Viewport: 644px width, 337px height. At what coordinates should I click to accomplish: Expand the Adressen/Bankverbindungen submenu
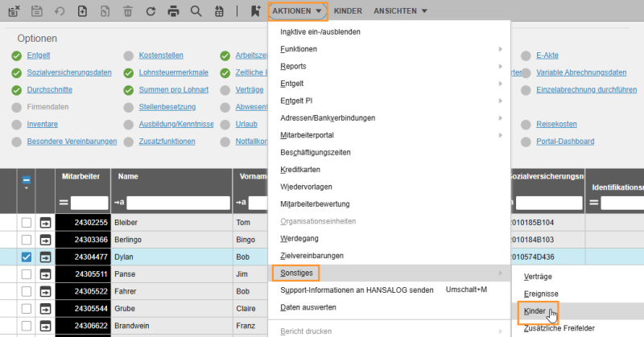pyautogui.click(x=389, y=118)
